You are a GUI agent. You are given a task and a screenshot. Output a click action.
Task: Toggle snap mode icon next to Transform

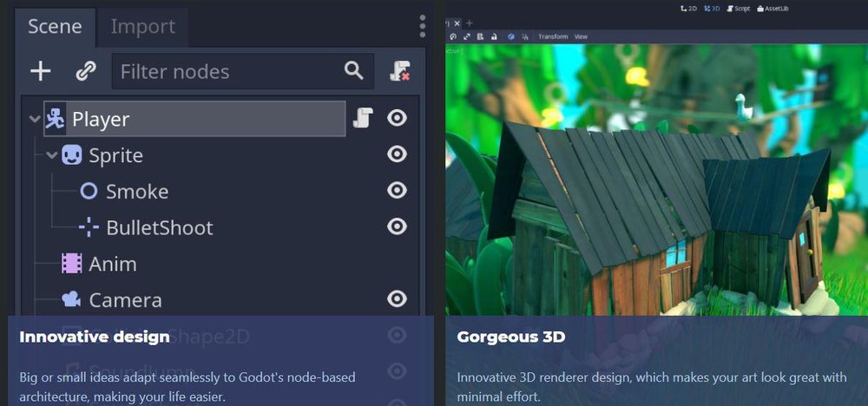525,36
